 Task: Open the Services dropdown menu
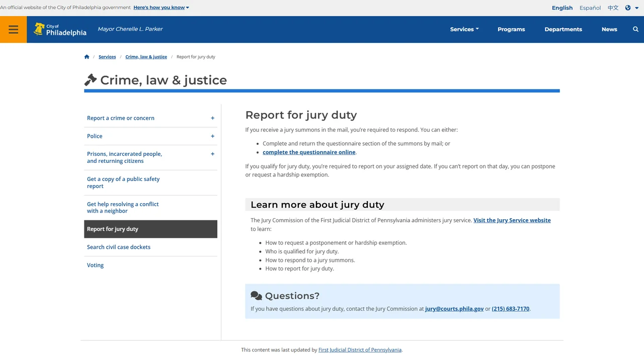[x=464, y=29]
